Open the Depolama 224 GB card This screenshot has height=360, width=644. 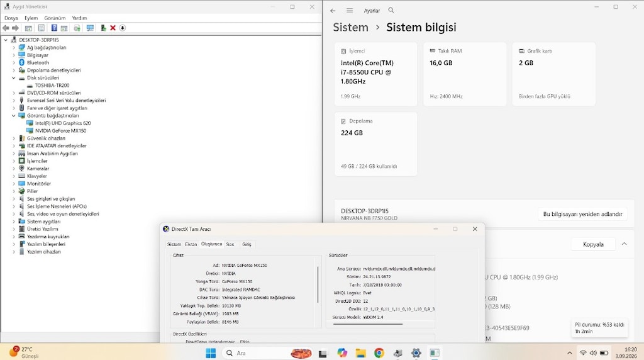pyautogui.click(x=376, y=144)
